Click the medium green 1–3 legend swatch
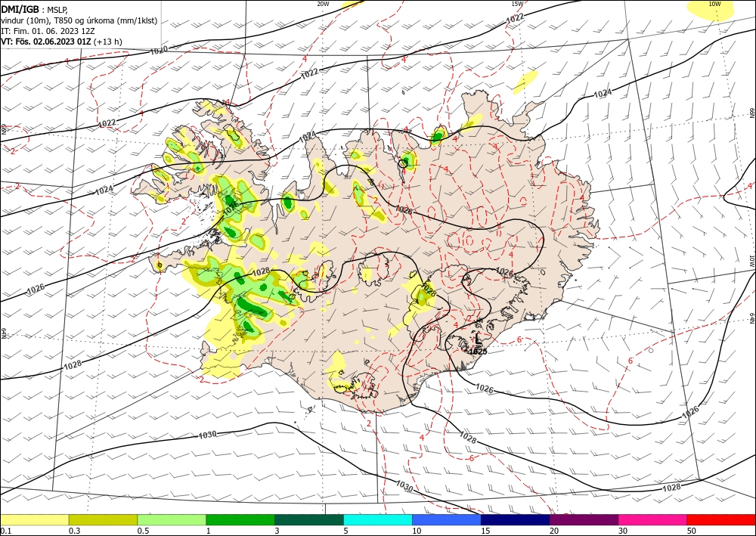756x536 pixels. 240,519
